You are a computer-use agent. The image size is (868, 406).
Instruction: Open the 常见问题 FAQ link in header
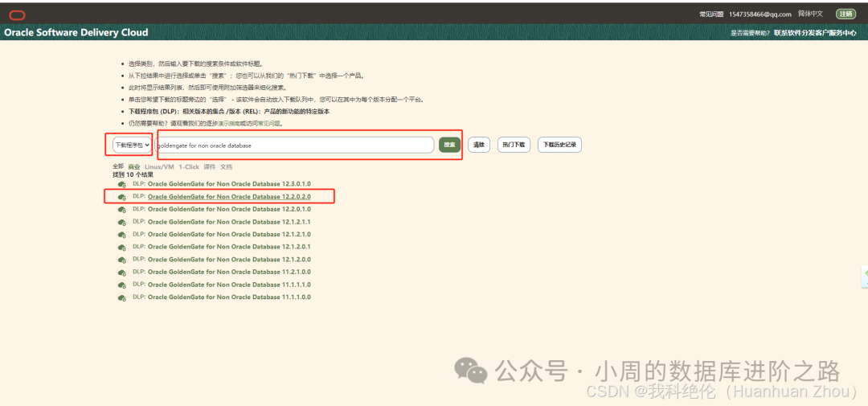[711, 14]
